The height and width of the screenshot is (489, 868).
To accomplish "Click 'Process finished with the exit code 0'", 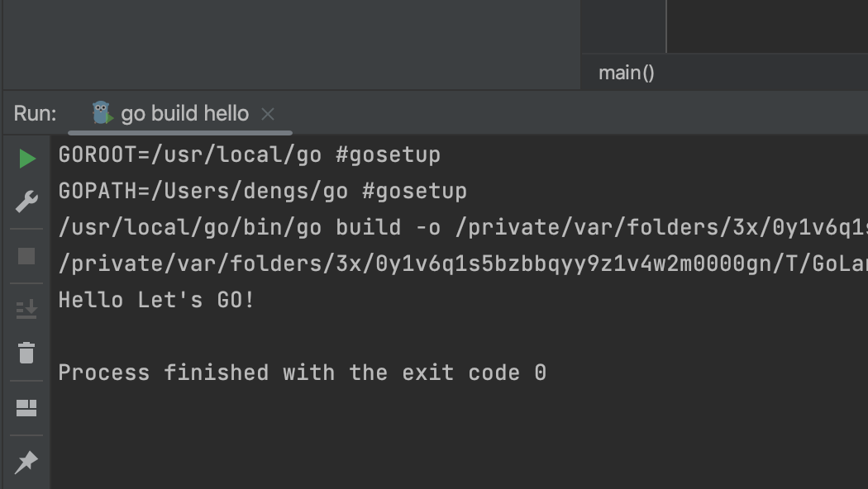I will coord(303,373).
